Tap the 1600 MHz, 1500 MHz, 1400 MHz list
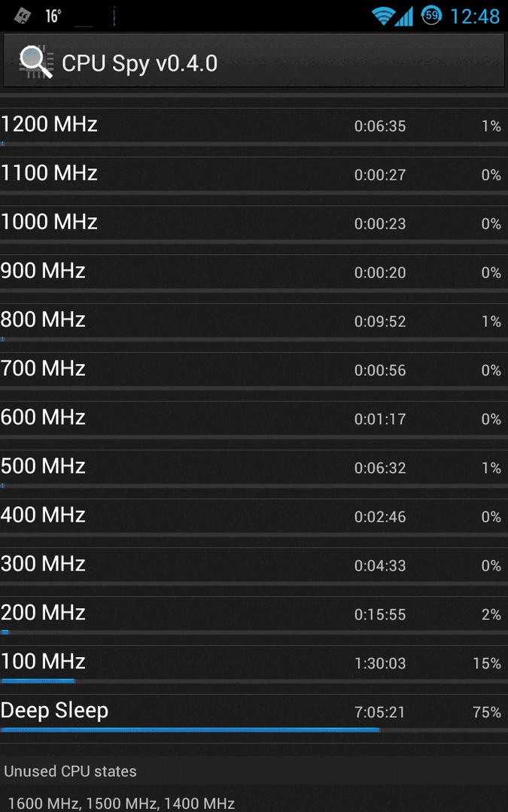 (x=121, y=803)
